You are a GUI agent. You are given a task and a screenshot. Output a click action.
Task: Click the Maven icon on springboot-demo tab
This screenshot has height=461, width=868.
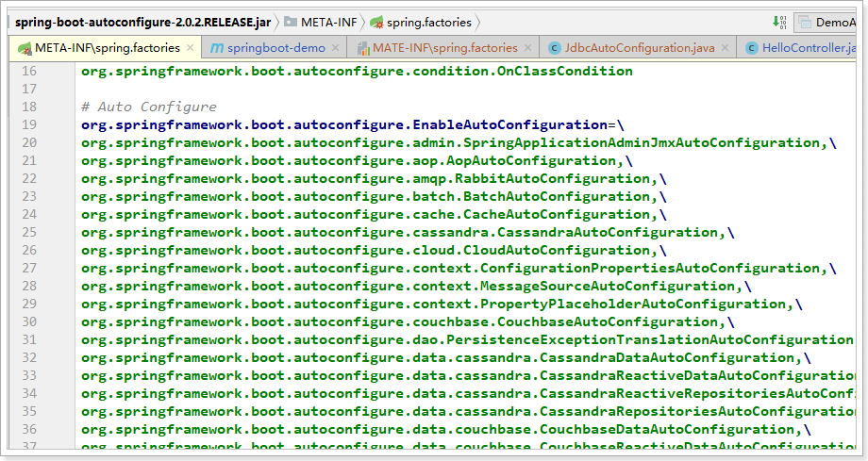coord(216,48)
